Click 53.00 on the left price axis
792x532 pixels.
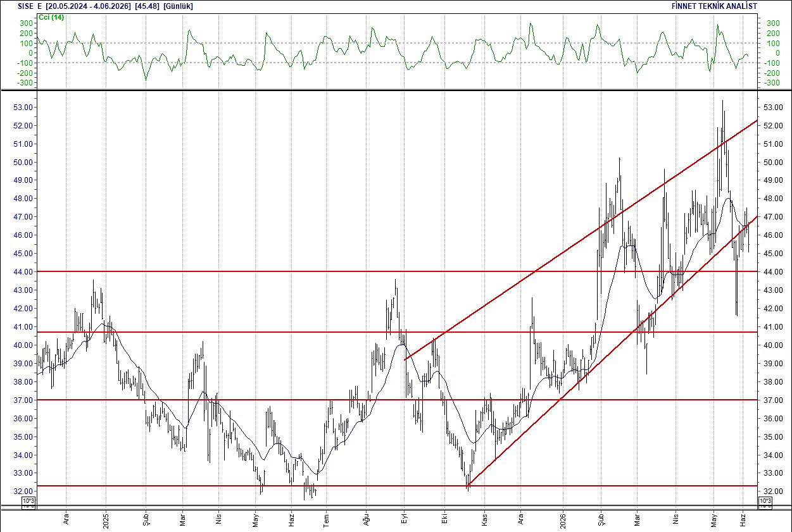(22, 107)
